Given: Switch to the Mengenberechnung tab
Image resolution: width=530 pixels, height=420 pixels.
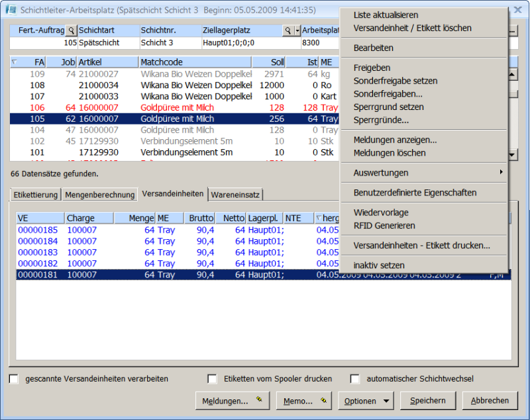Looking at the screenshot, I should pos(100,195).
